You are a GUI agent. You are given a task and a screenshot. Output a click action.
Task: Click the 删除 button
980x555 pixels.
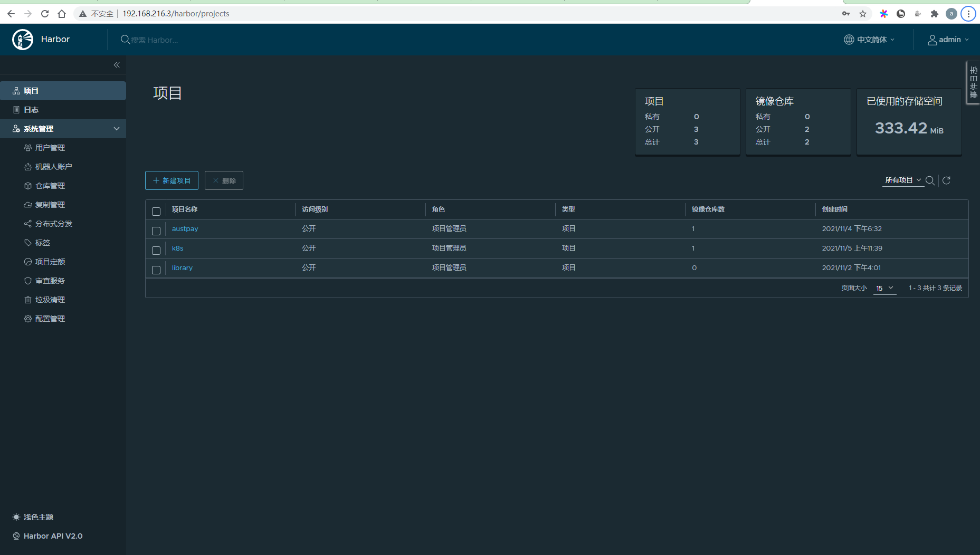click(224, 180)
